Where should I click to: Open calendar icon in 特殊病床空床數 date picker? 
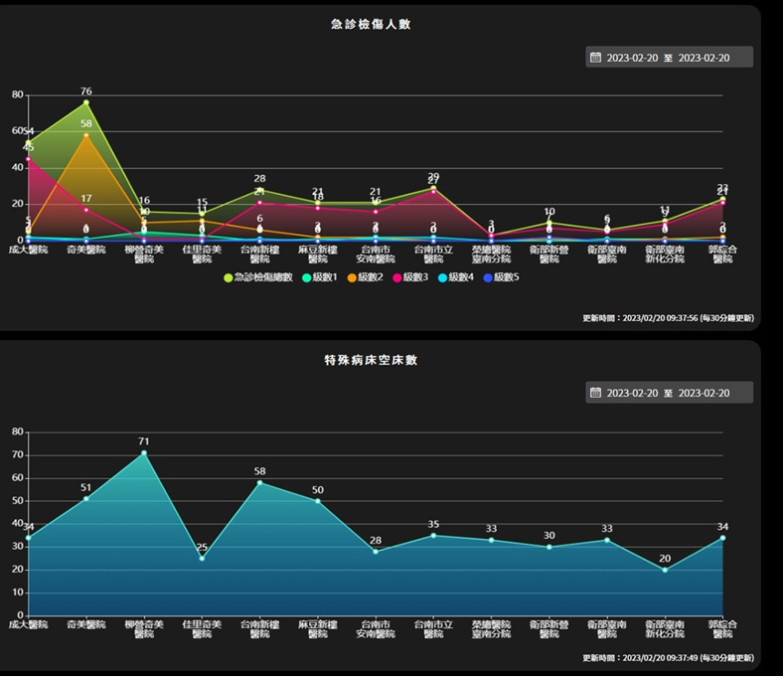click(595, 393)
